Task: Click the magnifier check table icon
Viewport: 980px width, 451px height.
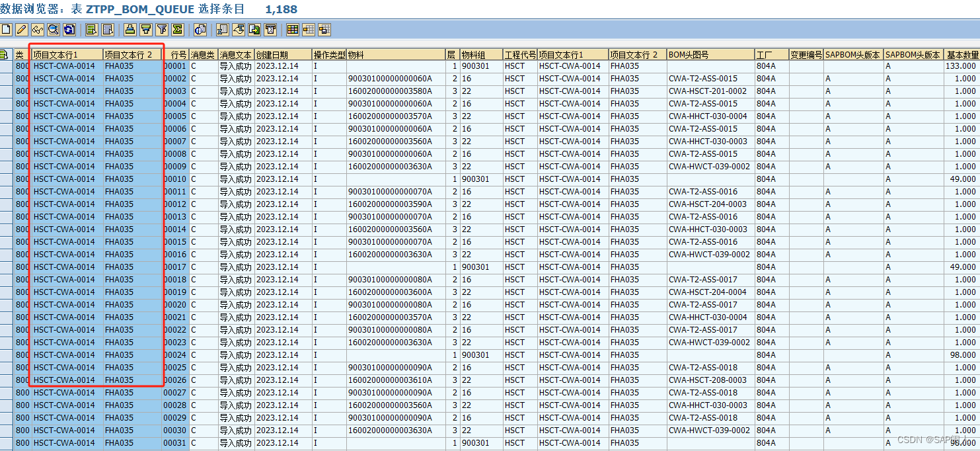Action: pos(54,30)
